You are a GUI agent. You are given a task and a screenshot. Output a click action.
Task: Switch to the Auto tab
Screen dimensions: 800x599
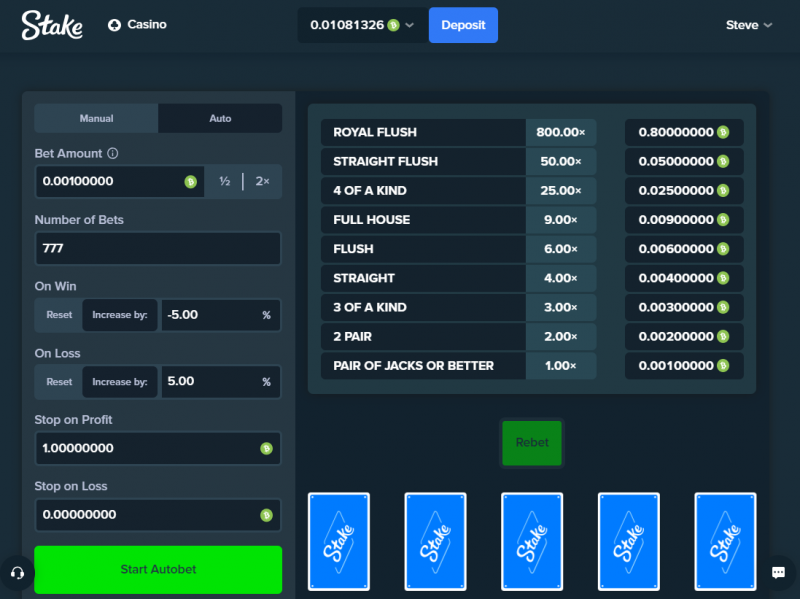pyautogui.click(x=220, y=118)
